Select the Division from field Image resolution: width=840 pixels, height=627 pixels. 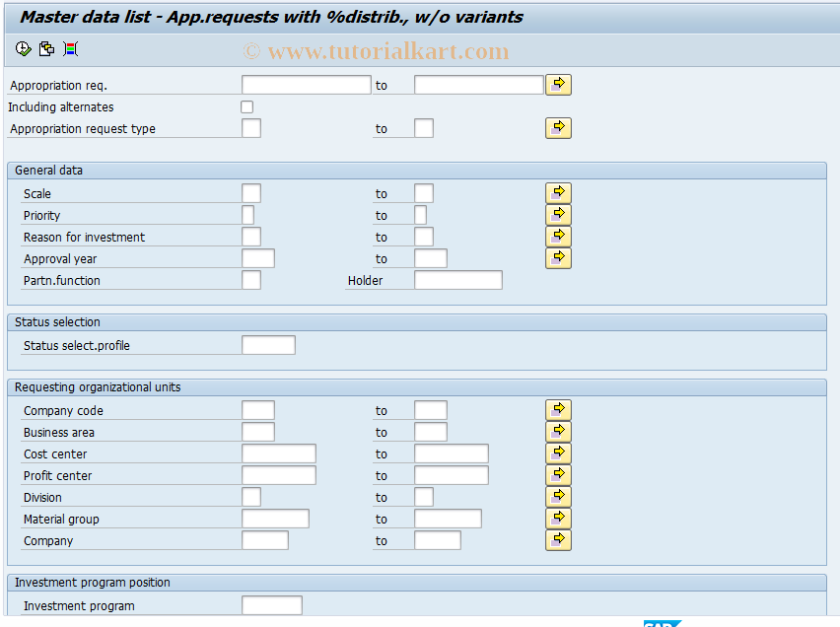(x=251, y=497)
